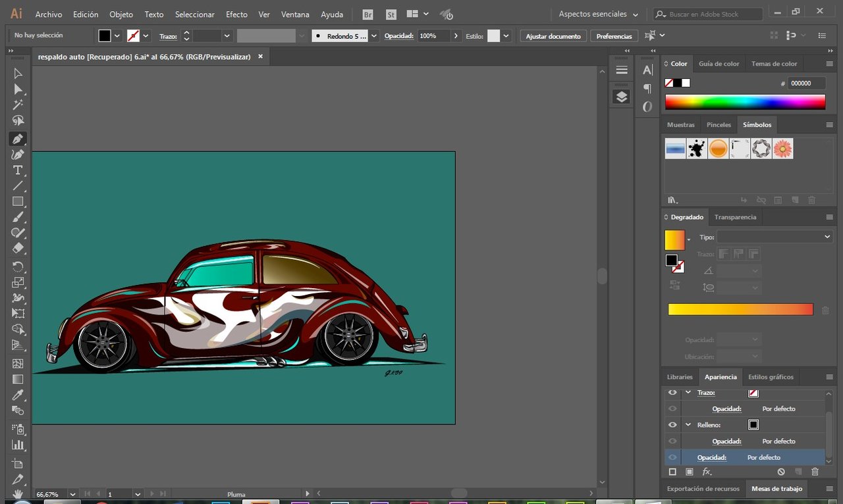Click the hex color field 000000

[807, 84]
